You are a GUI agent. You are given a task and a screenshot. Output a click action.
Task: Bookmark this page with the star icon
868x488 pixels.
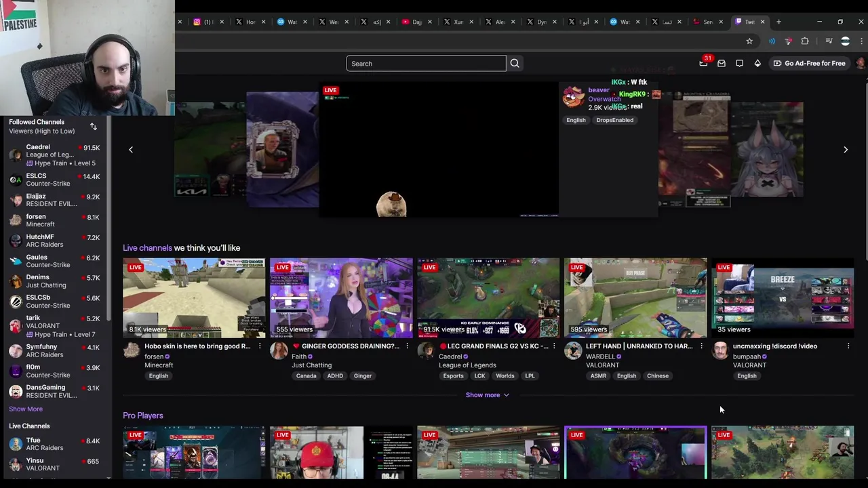pyautogui.click(x=749, y=41)
